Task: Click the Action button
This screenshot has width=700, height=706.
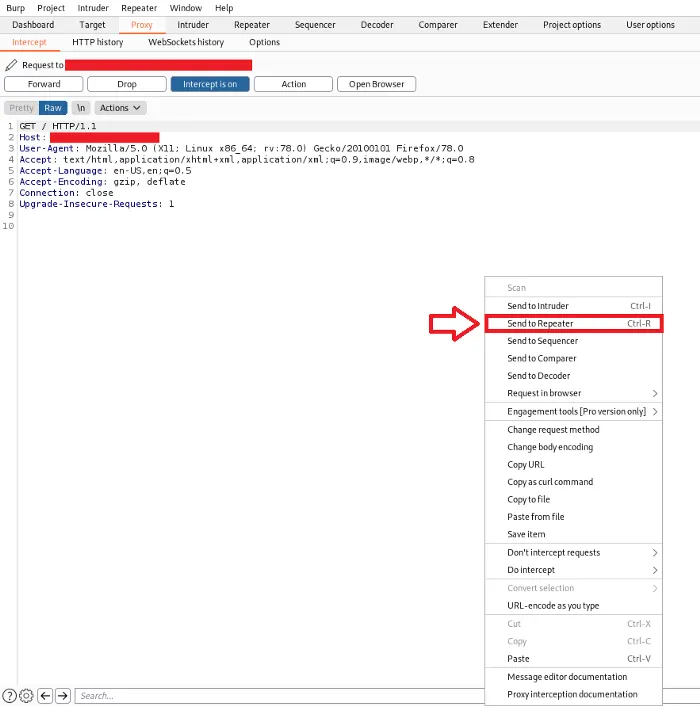Action: tap(294, 84)
